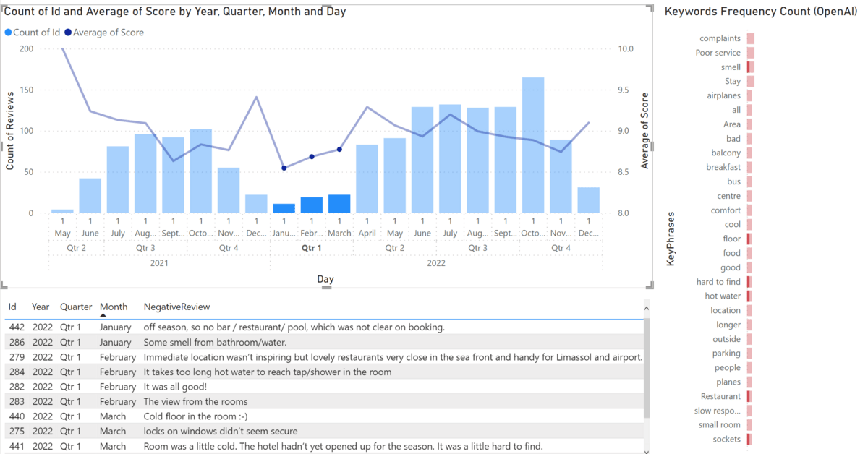
Task: Click the 'hard to find' keyword label
Action: click(x=718, y=282)
